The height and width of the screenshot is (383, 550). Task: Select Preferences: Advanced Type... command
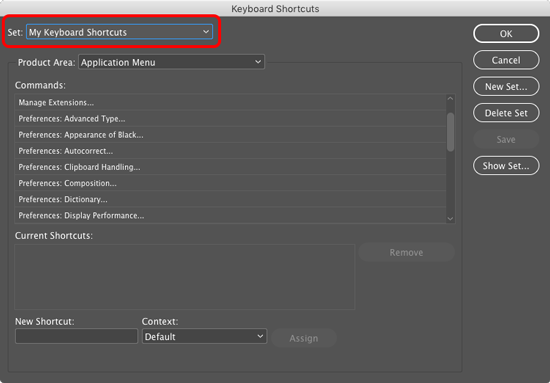point(230,119)
